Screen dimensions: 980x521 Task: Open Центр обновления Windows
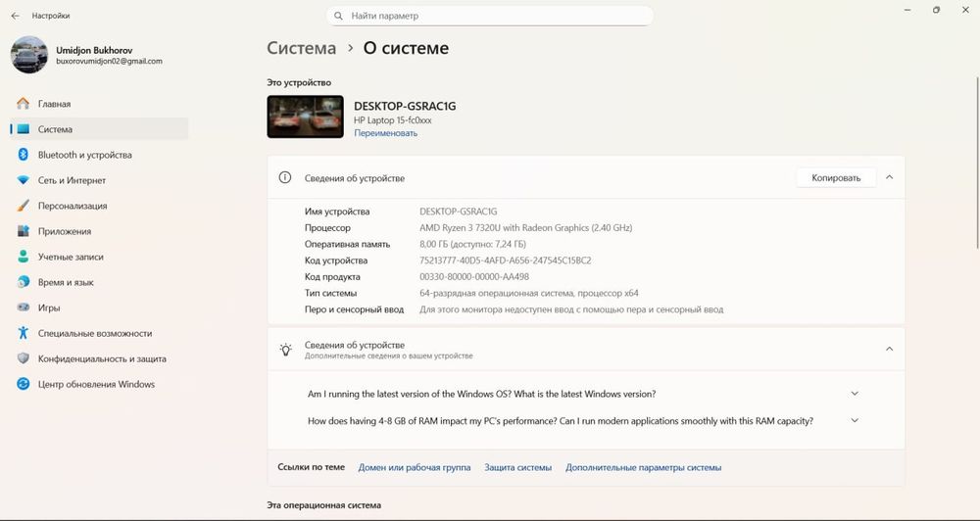(99, 384)
